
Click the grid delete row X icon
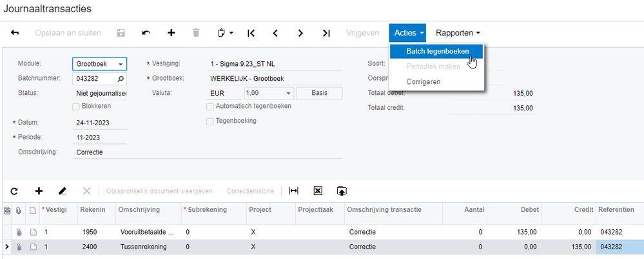tap(86, 191)
